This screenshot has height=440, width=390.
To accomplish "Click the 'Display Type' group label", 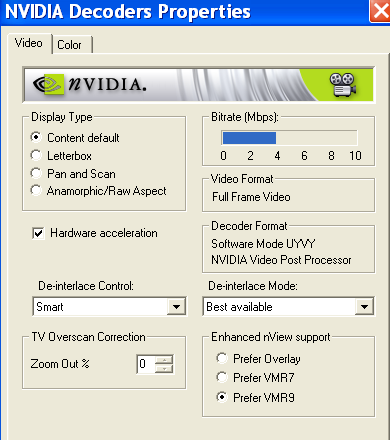I will [x=62, y=117].
